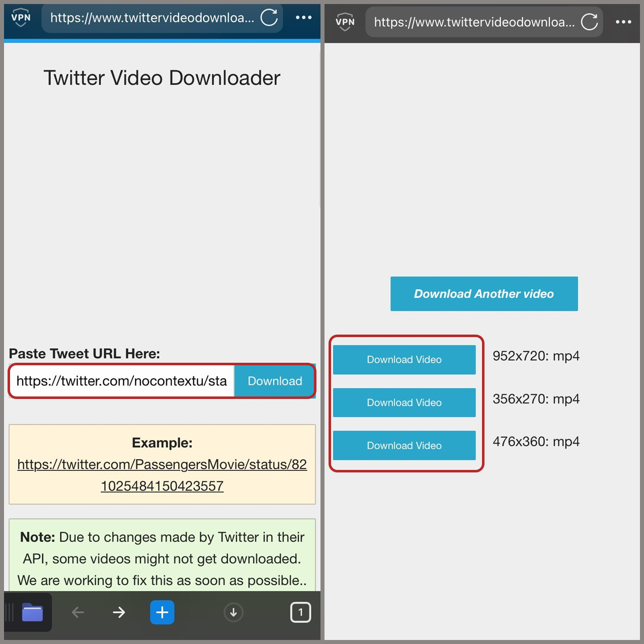Open downloads with the down-arrow circle icon
Image resolution: width=644 pixels, height=644 pixels.
pos(233,612)
